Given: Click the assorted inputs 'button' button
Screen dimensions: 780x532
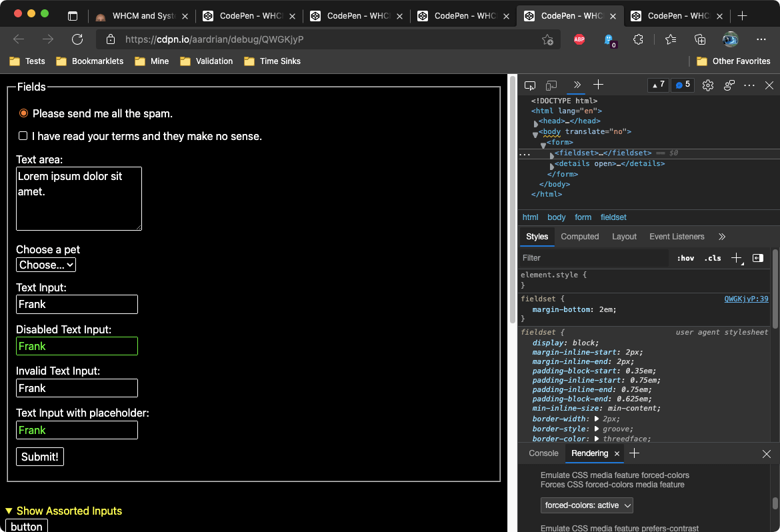Looking at the screenshot, I should coord(27,526).
